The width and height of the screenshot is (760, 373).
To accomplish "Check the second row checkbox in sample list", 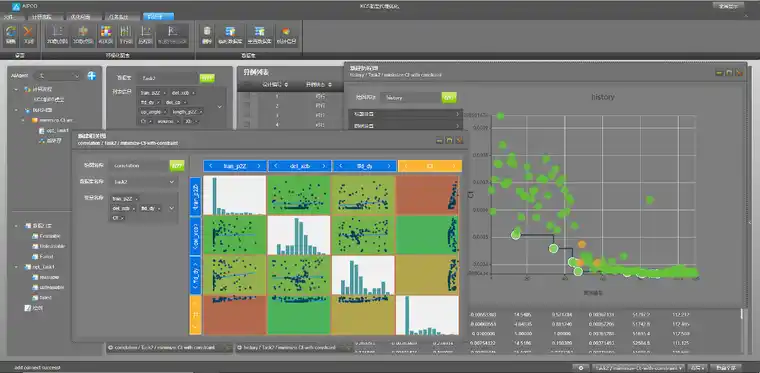I will click(247, 106).
